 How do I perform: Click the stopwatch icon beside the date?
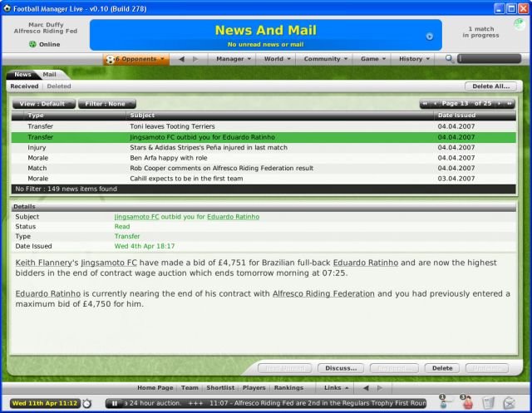(x=86, y=403)
